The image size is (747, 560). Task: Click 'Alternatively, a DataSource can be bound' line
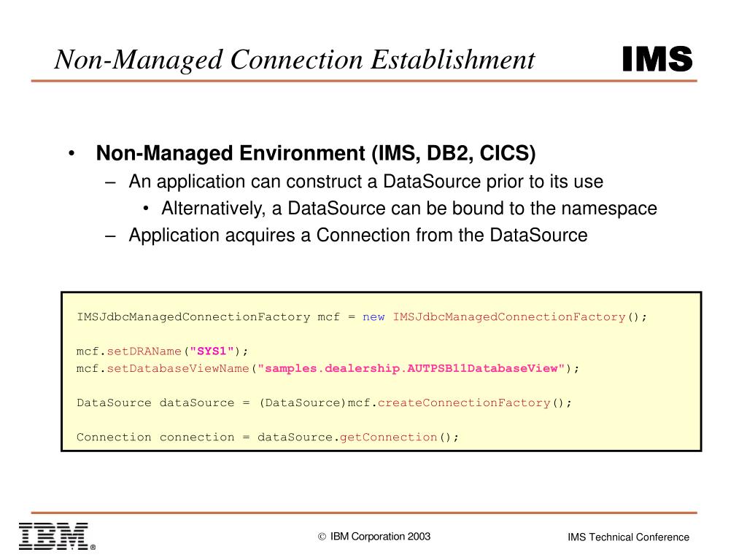(x=409, y=209)
